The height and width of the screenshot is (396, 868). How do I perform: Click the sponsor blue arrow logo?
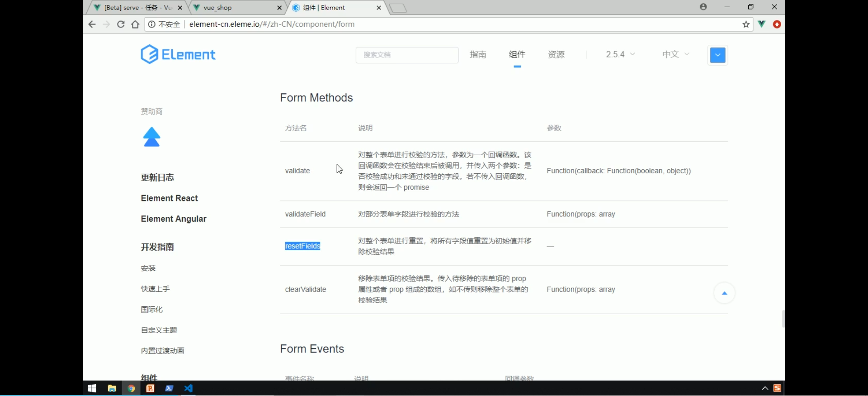pyautogui.click(x=152, y=137)
